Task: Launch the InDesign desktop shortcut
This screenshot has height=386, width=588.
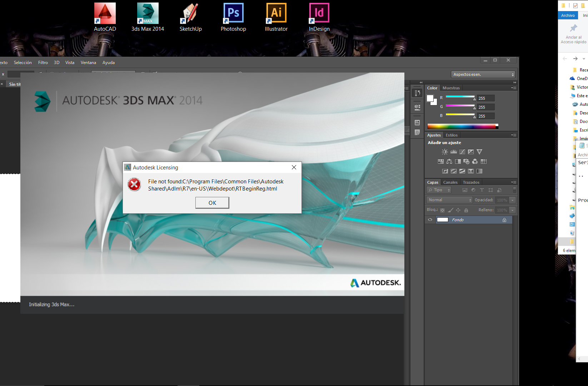Action: click(319, 17)
